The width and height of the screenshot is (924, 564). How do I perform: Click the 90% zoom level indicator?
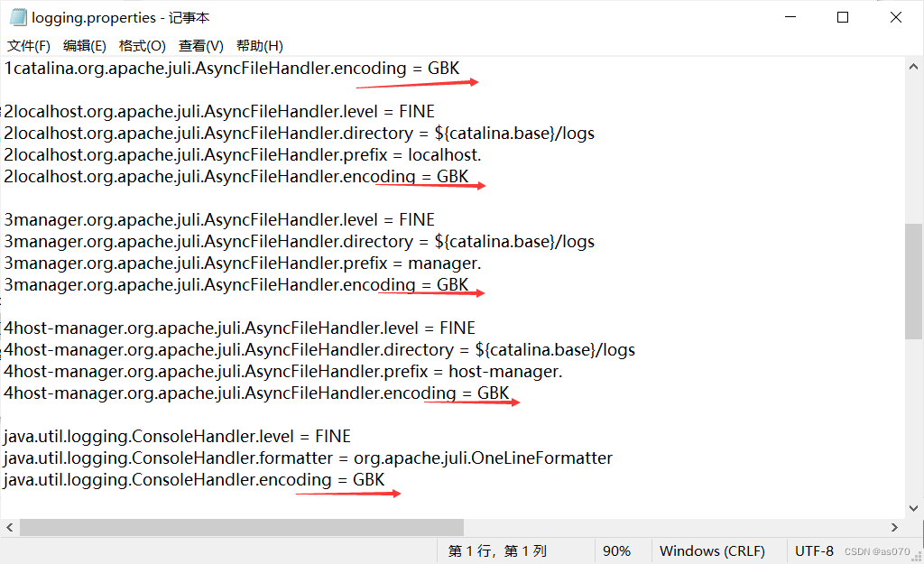point(617,550)
